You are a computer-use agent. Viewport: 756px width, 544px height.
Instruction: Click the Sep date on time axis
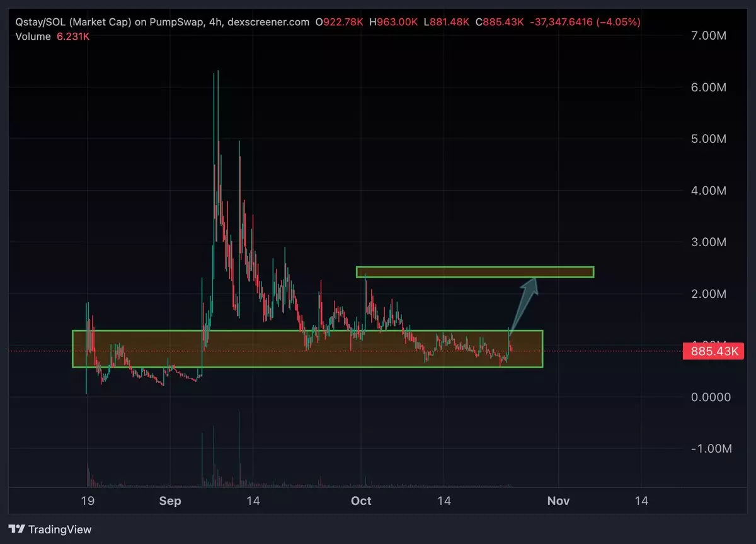click(x=170, y=501)
